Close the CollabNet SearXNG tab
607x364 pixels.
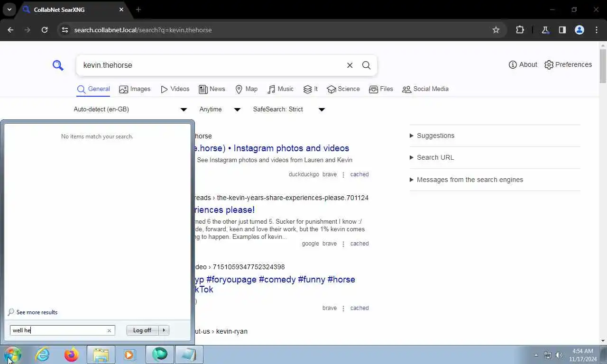pos(121,9)
